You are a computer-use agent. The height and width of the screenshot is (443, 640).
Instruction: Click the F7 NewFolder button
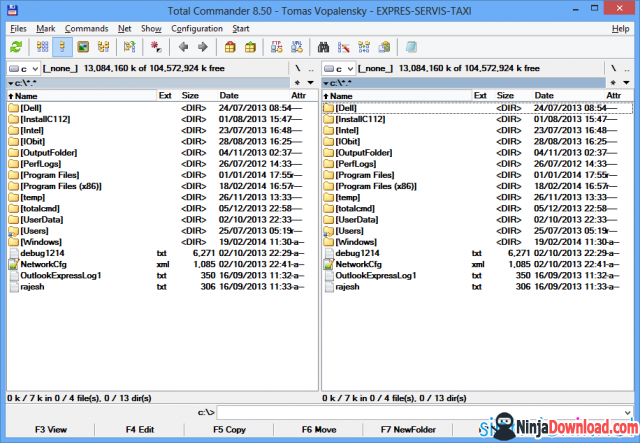[x=408, y=430]
